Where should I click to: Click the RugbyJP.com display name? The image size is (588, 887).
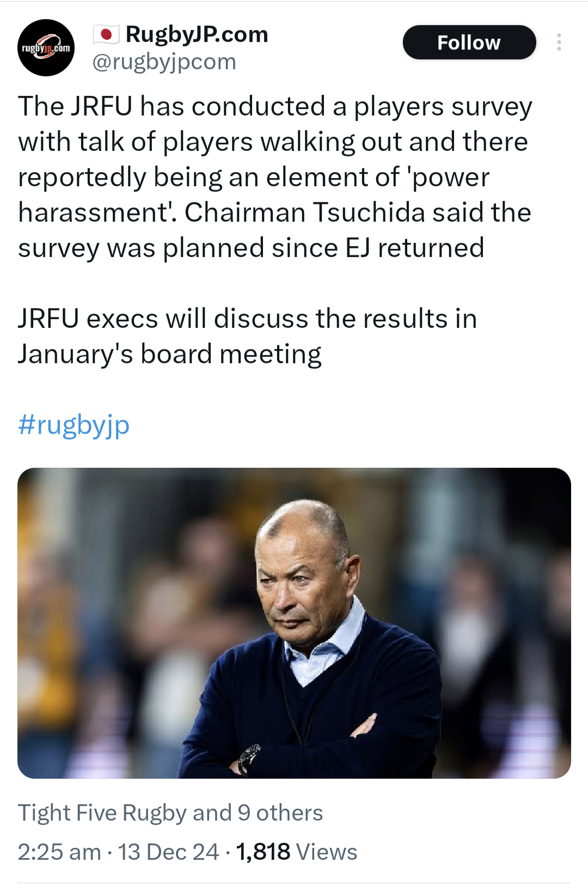(x=197, y=34)
